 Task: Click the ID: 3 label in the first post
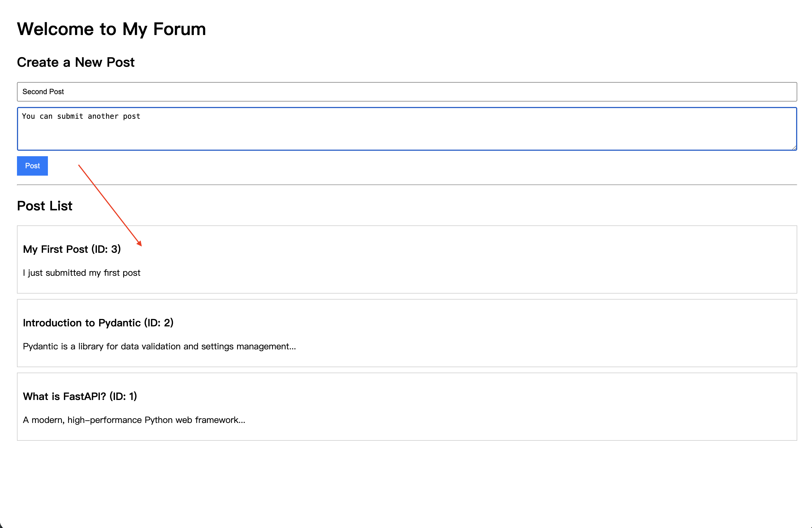106,249
